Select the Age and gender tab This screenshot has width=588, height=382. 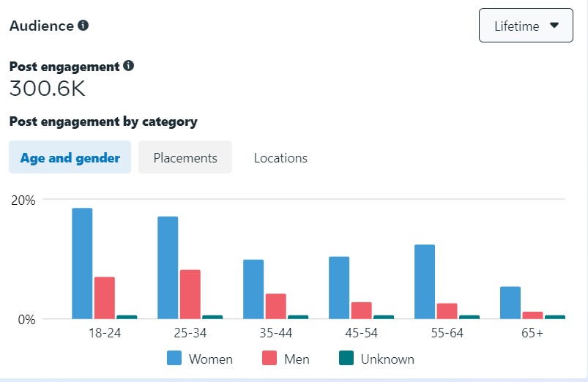click(70, 157)
